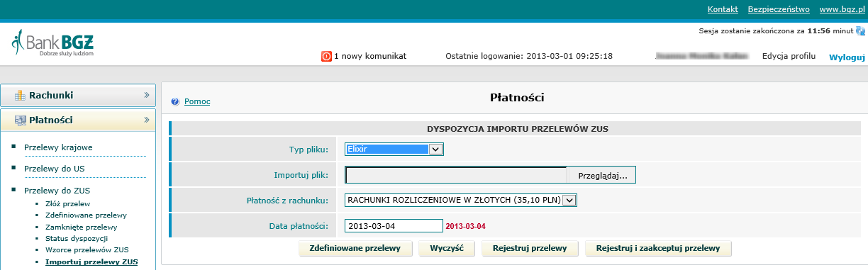The height and width of the screenshot is (270, 868).
Task: Click the Rejestruj przelewy button
Action: tap(530, 248)
